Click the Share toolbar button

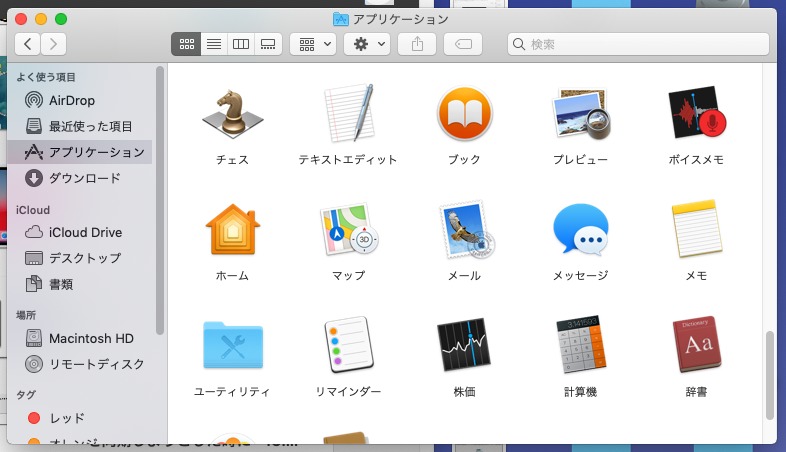[417, 44]
